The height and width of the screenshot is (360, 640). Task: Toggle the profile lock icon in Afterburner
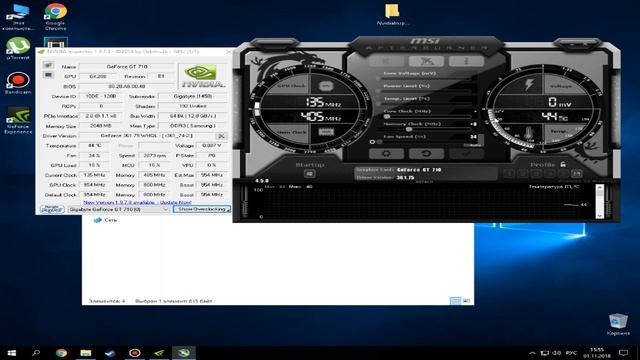(x=563, y=164)
